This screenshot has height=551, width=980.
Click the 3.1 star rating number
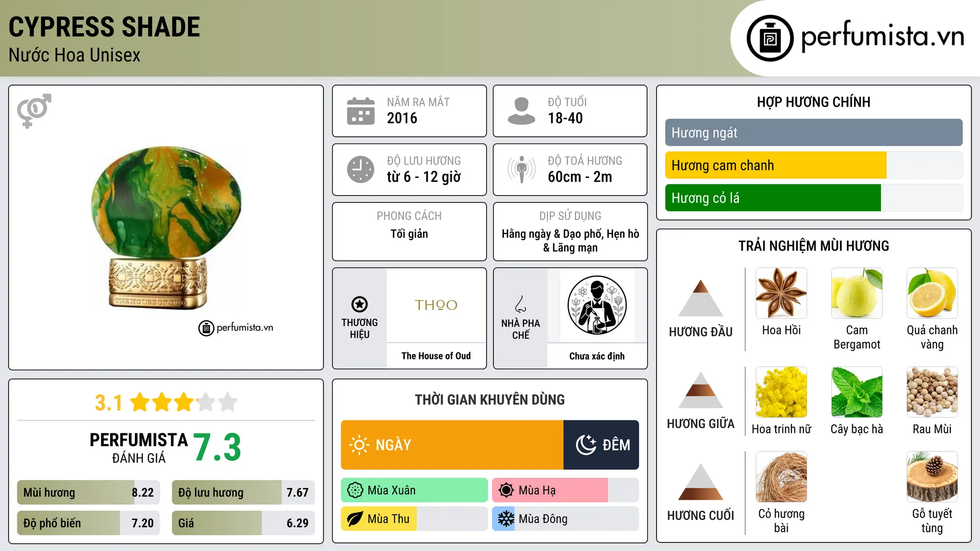pyautogui.click(x=109, y=403)
